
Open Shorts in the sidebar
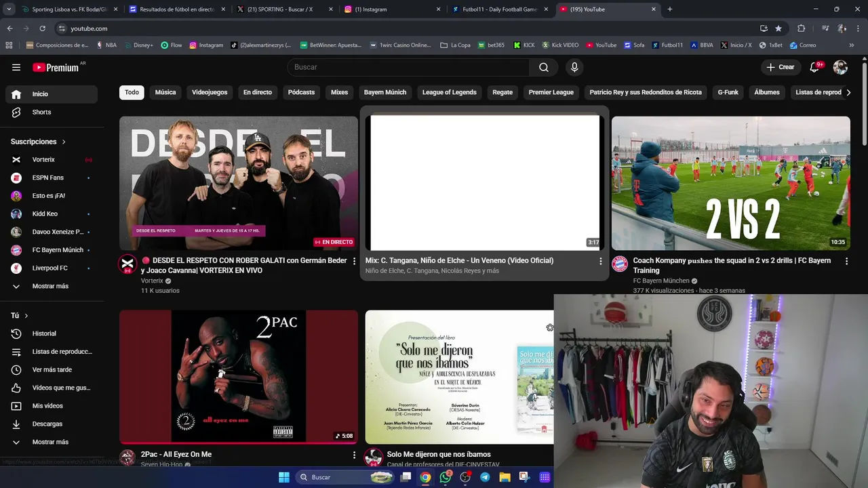tap(52, 112)
